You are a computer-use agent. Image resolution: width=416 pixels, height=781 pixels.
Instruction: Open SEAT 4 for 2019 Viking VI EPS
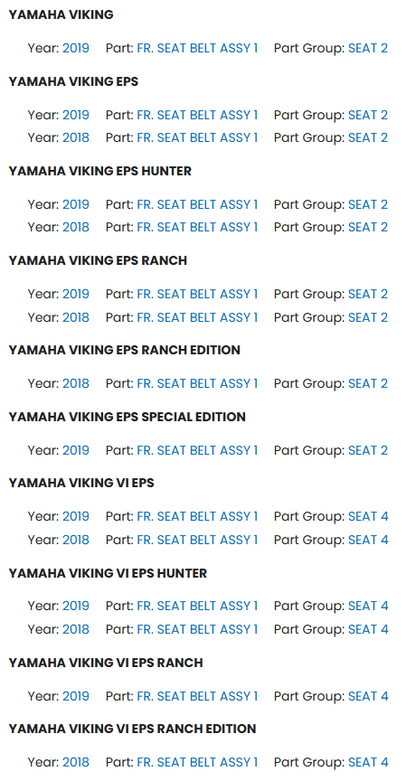(368, 517)
